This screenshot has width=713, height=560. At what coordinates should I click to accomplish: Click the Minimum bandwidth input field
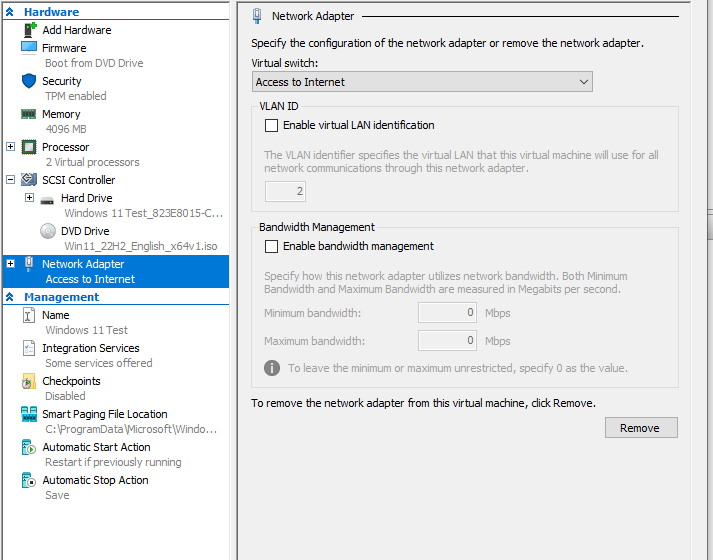[x=447, y=313]
